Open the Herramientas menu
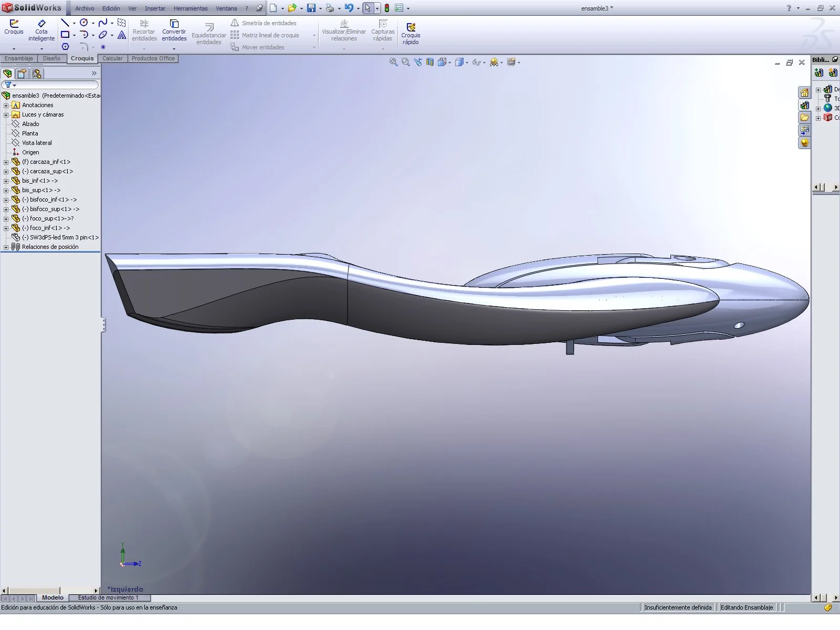Screen dimensions: 840x630 (191, 8)
